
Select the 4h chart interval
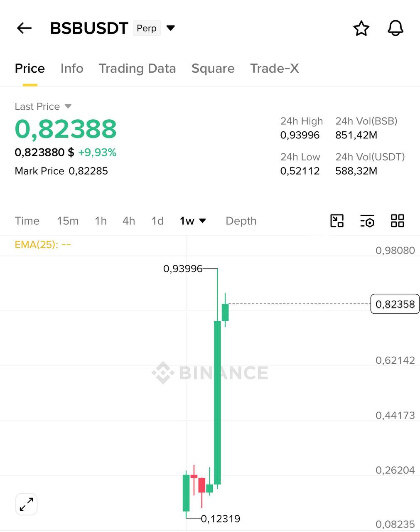(x=129, y=221)
